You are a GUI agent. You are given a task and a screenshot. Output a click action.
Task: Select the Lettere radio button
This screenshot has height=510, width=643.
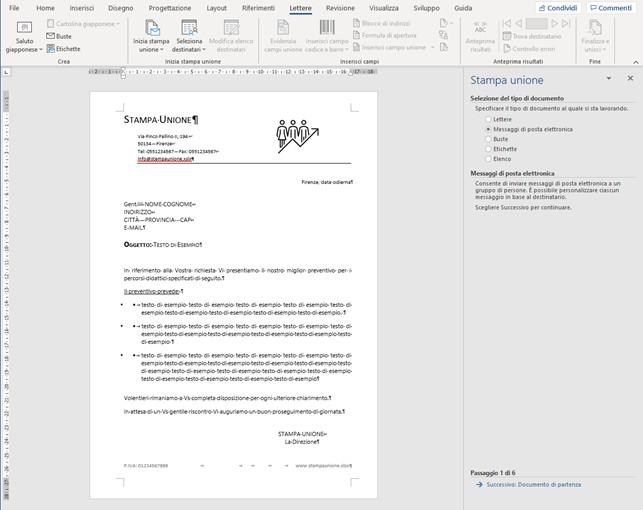coord(488,119)
